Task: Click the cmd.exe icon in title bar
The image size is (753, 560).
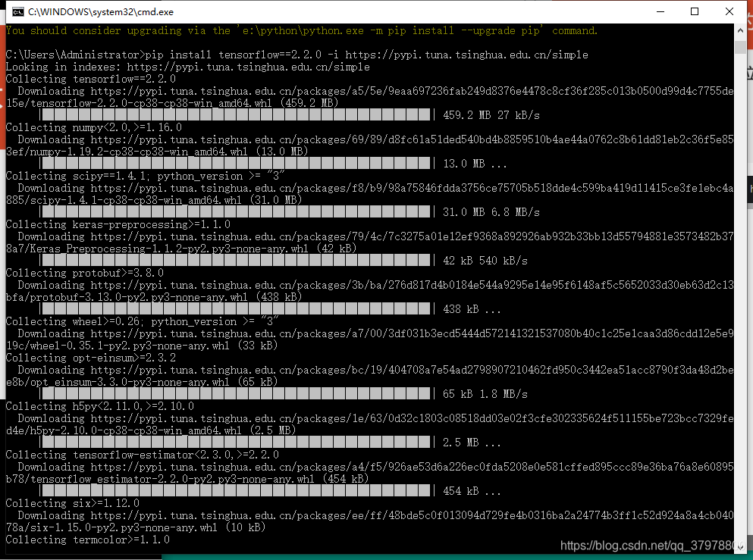Action: click(x=17, y=12)
